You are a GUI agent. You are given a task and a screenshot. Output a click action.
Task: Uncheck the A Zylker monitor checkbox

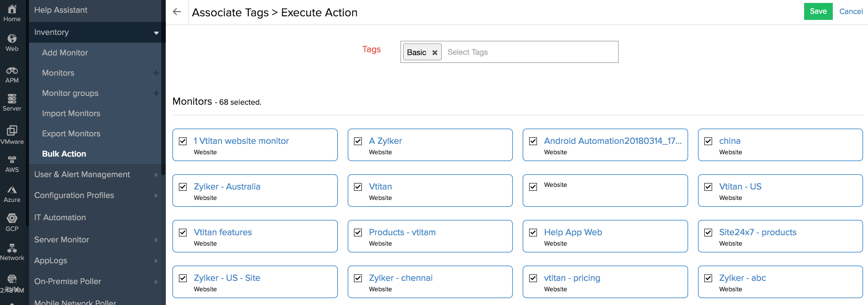358,141
